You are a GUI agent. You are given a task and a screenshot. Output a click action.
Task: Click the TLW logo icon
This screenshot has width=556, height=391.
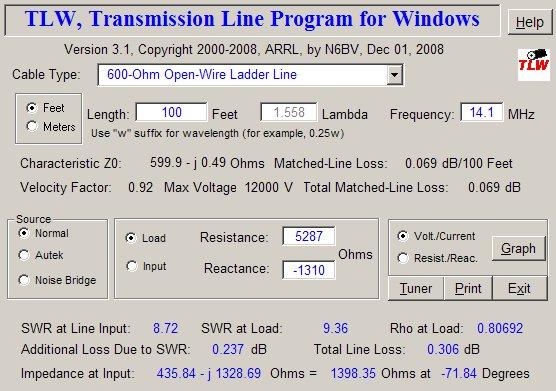coord(534,65)
